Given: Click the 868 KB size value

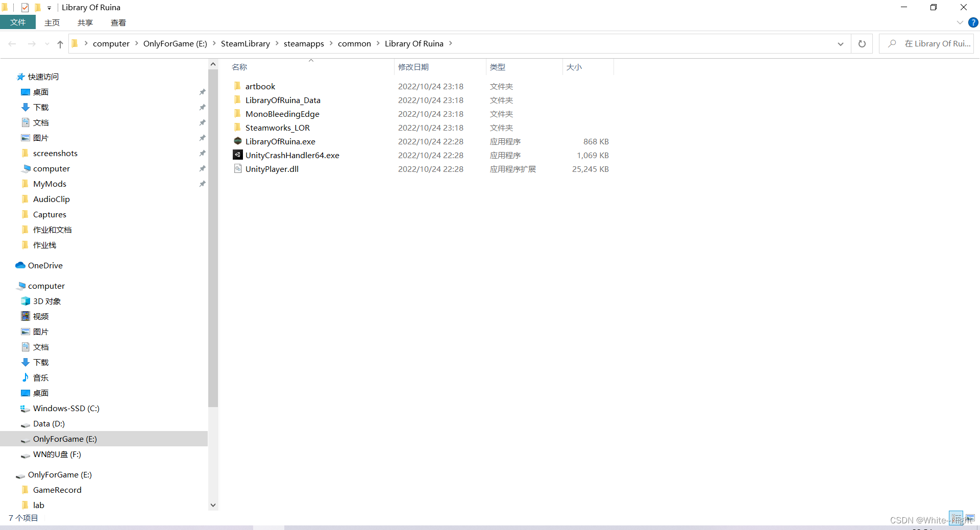Looking at the screenshot, I should point(596,141).
